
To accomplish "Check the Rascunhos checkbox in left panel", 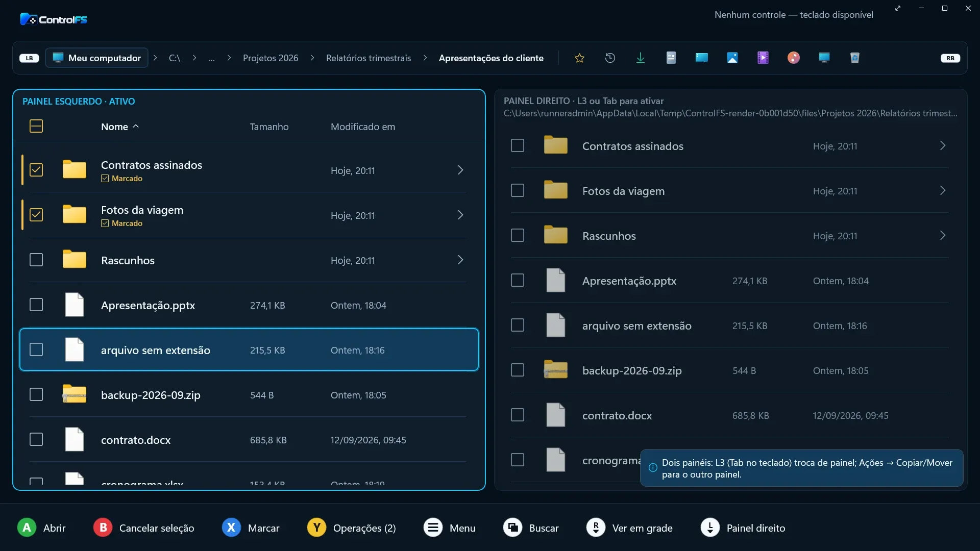I will 36,260.
